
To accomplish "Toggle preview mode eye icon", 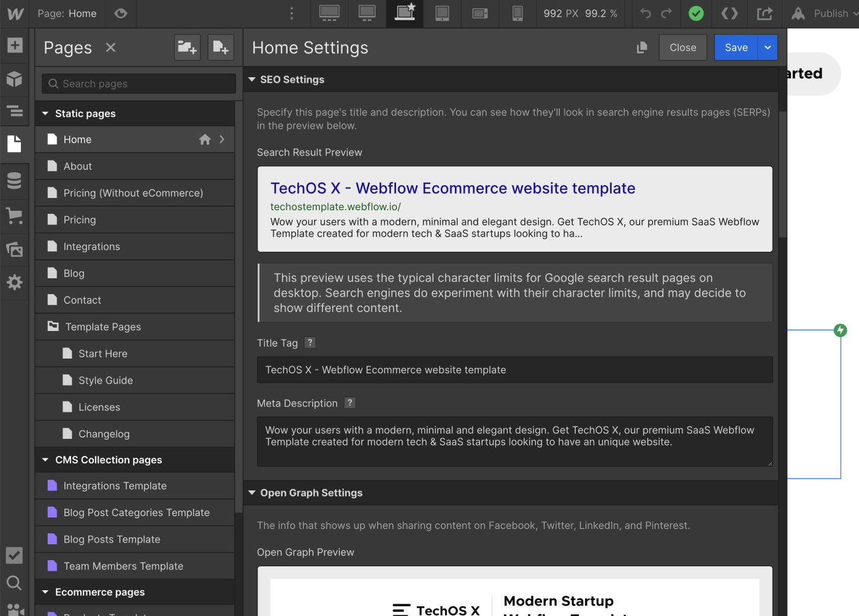I will [121, 13].
